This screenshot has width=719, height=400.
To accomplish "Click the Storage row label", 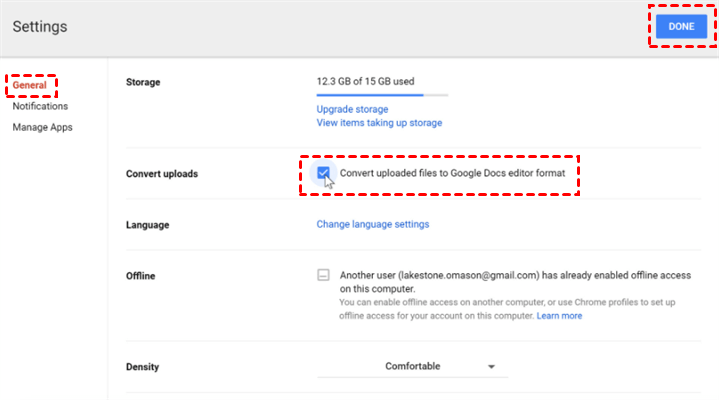I will point(143,82).
